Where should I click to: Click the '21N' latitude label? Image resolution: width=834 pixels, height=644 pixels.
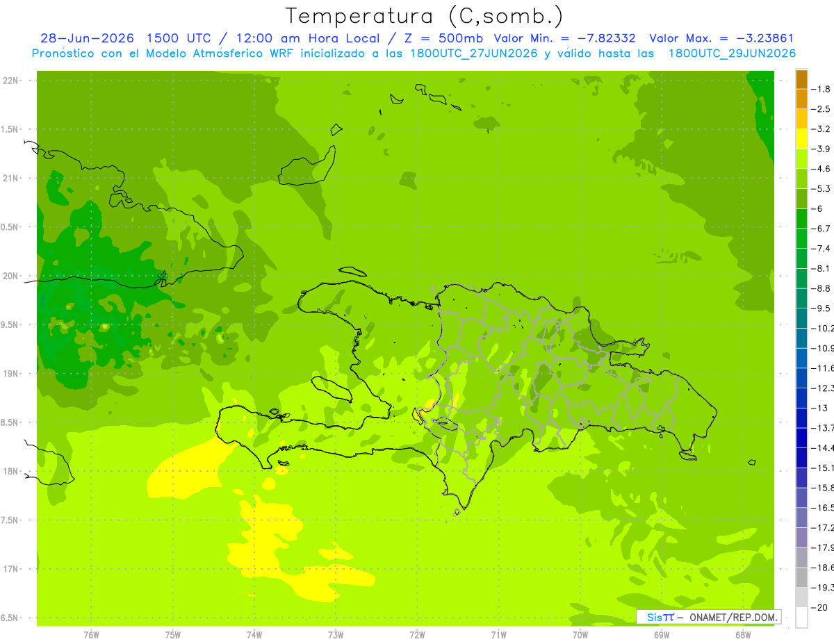[10, 179]
